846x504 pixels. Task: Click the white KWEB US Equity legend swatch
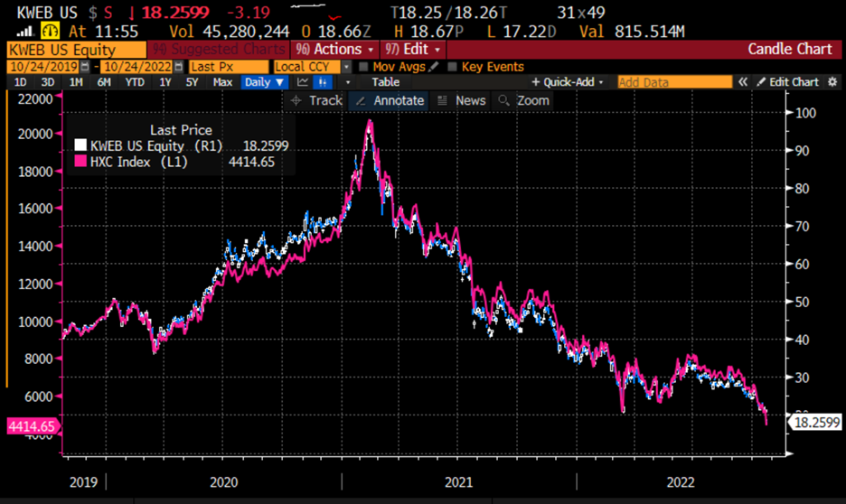80,145
